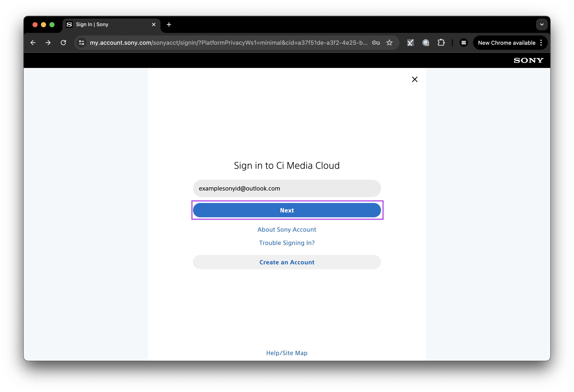Image resolution: width=574 pixels, height=392 pixels.
Task: Open Chrome's password manager key icon
Action: (376, 42)
